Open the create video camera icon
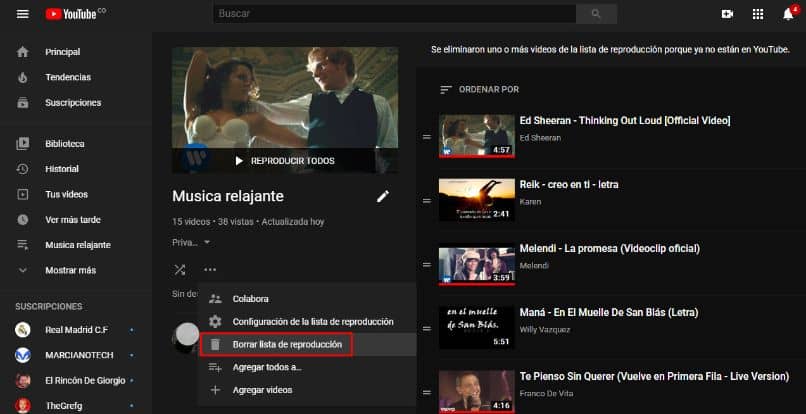This screenshot has width=806, height=414. pos(727,14)
